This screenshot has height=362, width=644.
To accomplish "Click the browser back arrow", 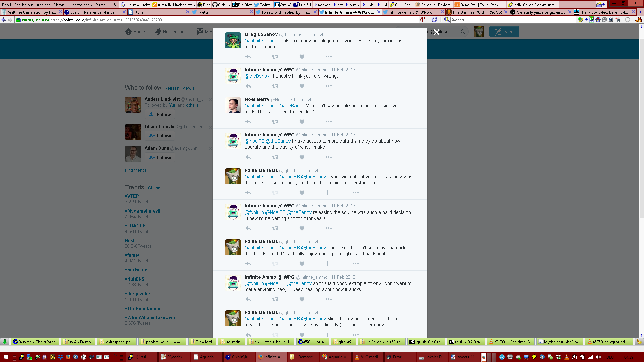I will [x=3, y=20].
